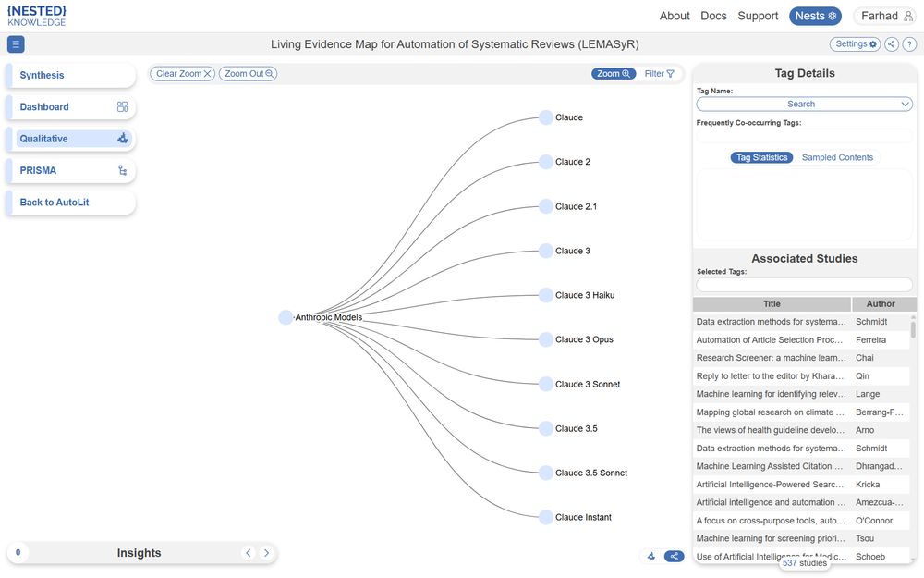Select the Claude 2 node circle
The image size is (924, 578).
point(546,162)
